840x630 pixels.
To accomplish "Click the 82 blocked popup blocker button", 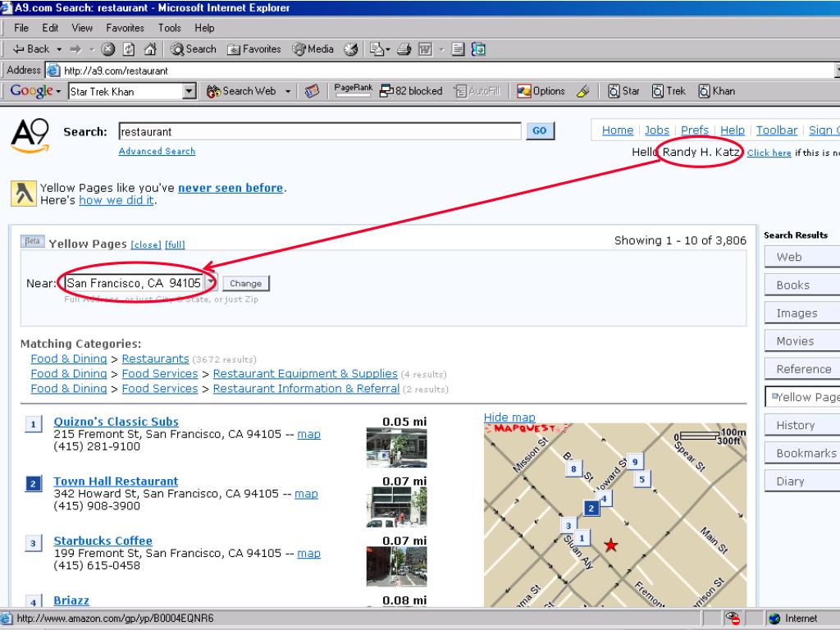I will click(411, 91).
